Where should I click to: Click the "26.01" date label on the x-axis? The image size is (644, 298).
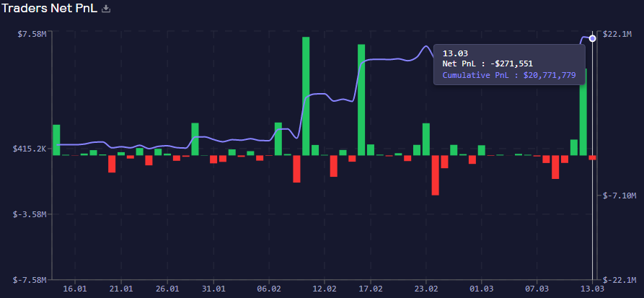pyautogui.click(x=168, y=289)
